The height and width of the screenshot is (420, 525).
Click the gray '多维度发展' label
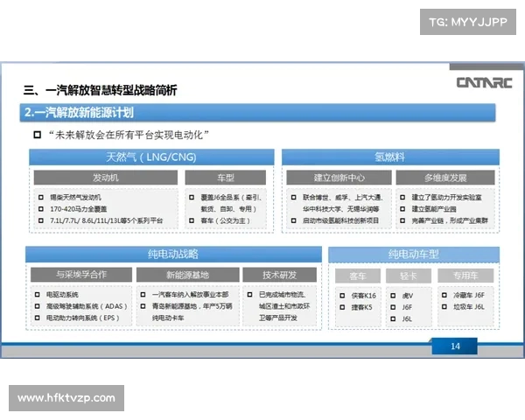click(x=445, y=178)
